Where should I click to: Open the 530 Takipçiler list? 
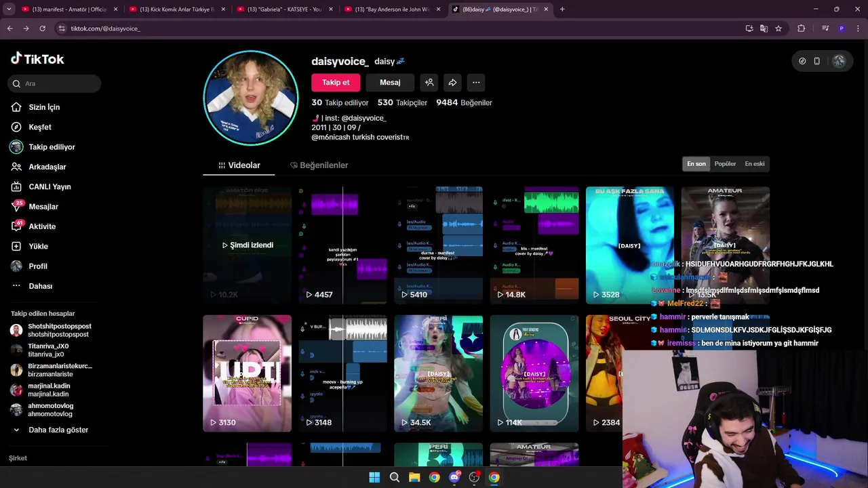[x=402, y=102]
